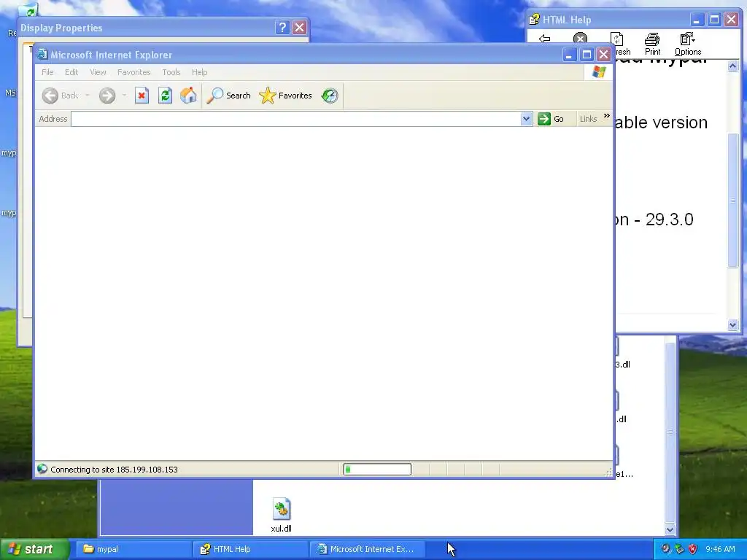The width and height of the screenshot is (747, 560).
Task: Click the red shield security tray icon
Action: point(693,549)
